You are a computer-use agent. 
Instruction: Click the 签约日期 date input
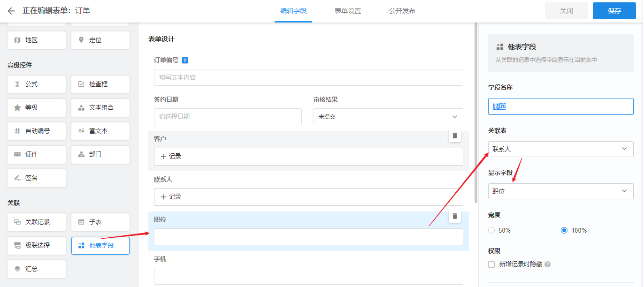tap(228, 117)
